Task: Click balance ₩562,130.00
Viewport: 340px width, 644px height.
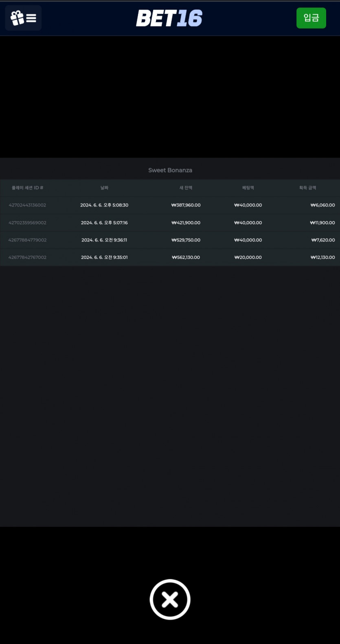Action: tap(186, 257)
